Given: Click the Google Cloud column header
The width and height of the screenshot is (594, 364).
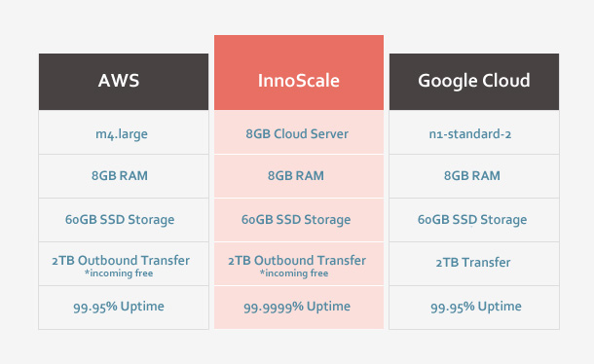Looking at the screenshot, I should (x=474, y=82).
